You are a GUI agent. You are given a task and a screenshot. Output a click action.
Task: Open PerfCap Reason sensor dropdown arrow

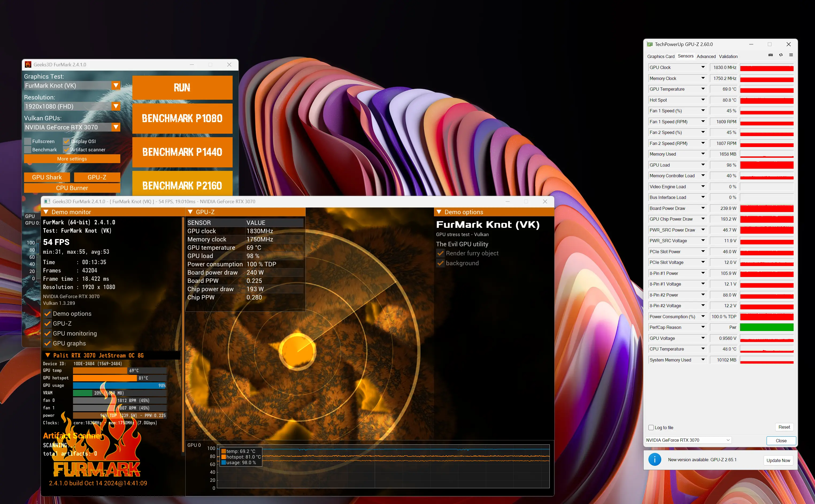pos(703,327)
